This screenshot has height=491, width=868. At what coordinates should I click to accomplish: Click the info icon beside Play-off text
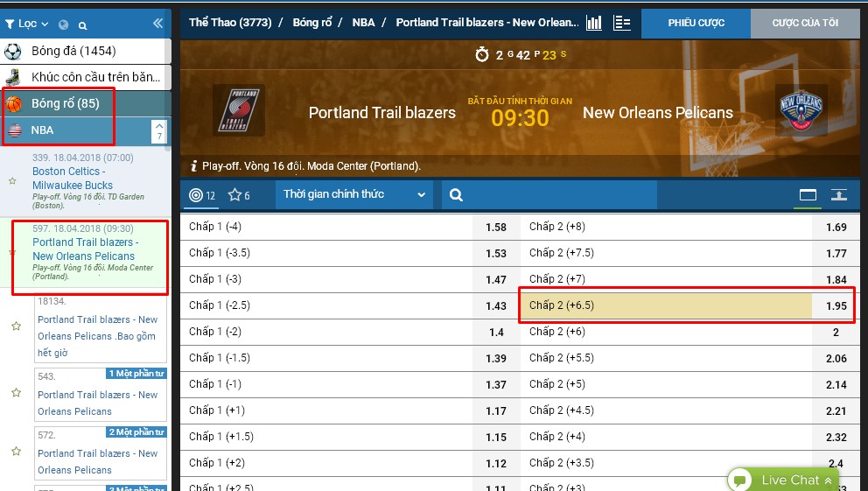coord(193,165)
